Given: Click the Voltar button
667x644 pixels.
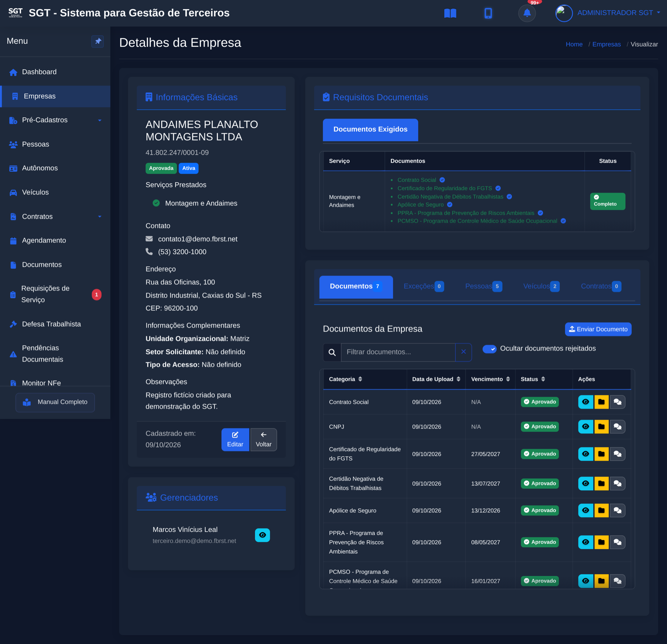Looking at the screenshot, I should point(263,439).
